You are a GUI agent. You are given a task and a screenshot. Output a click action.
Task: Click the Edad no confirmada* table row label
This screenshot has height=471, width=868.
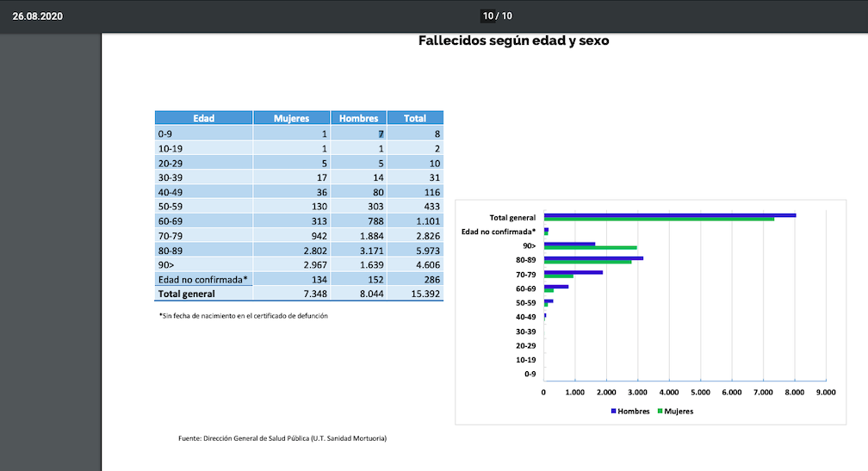202,279
